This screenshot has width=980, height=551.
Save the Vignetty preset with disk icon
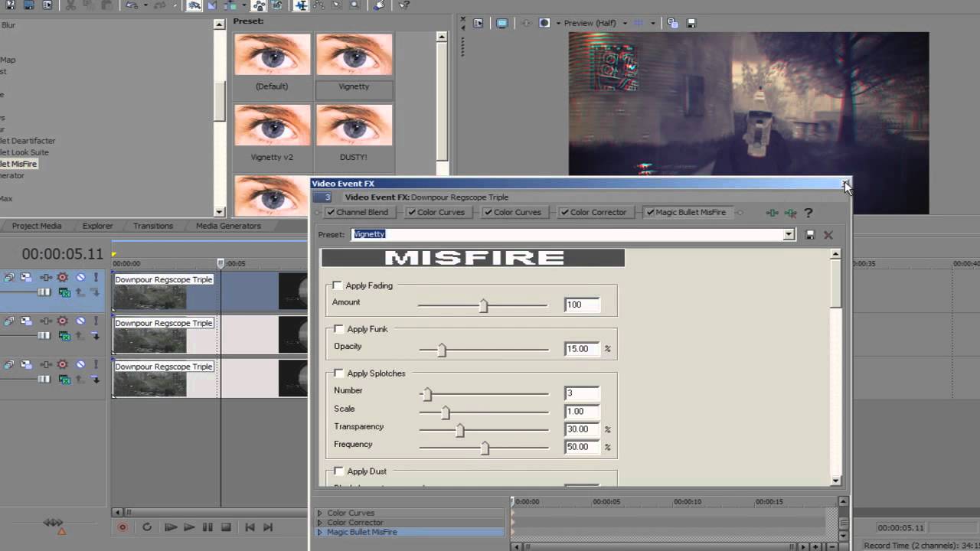coord(810,235)
